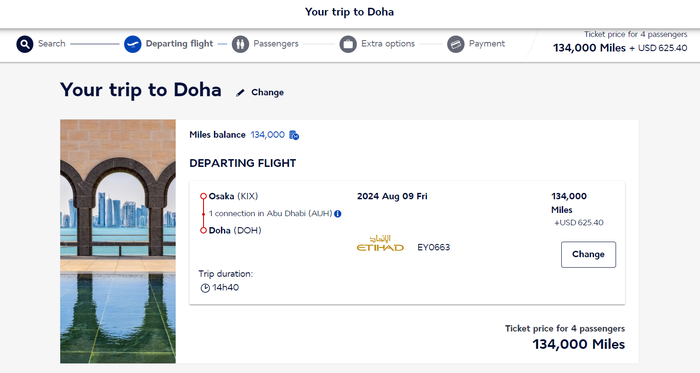Screen dimensions: 700x373
Task: Click the Doha skyline photo
Action: [118, 241]
